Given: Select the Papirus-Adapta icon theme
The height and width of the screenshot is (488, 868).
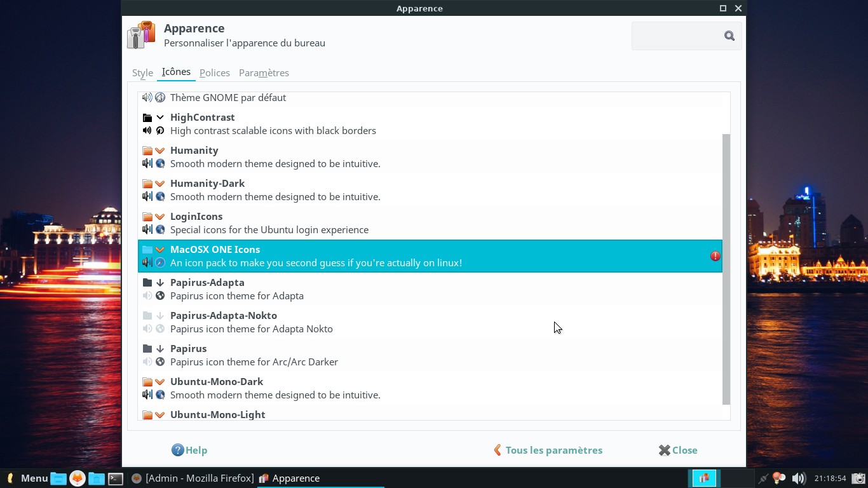Looking at the screenshot, I should click(x=430, y=289).
